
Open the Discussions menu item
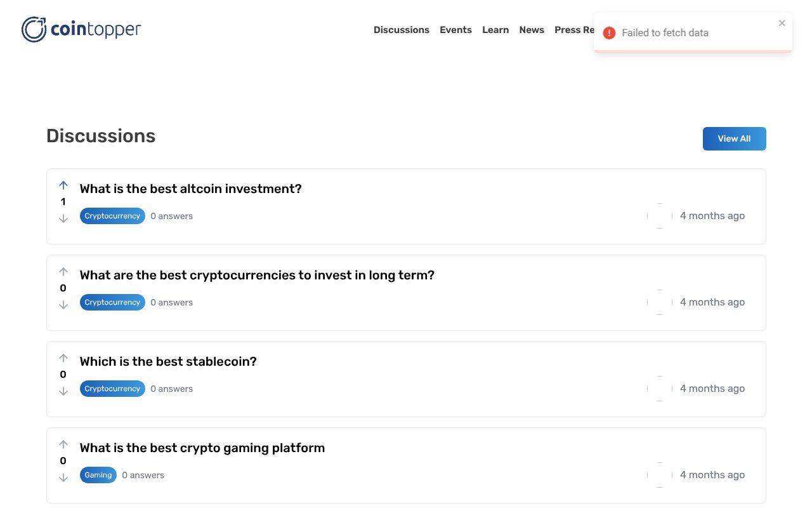[401, 30]
